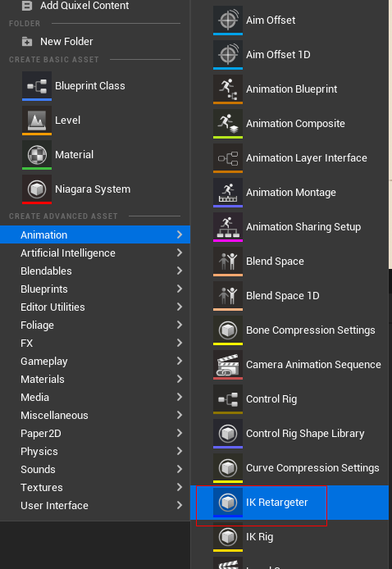
Task: Click the Control Rig icon
Action: 228,399
